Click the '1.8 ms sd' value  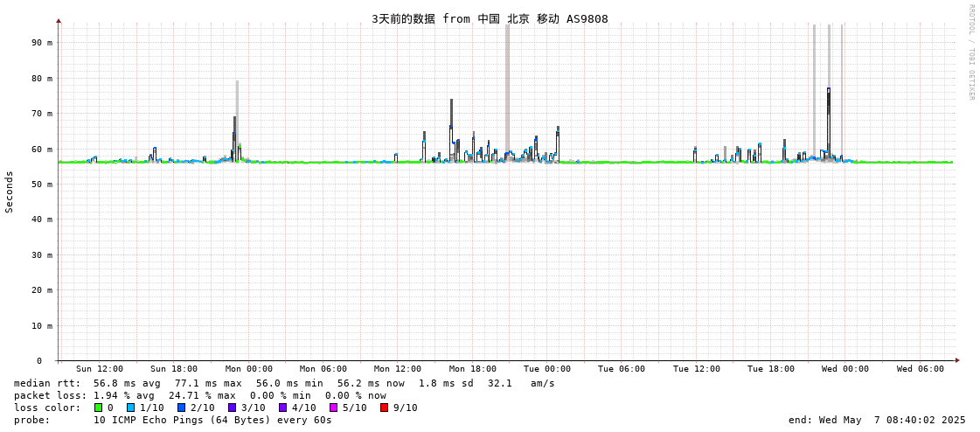point(445,383)
